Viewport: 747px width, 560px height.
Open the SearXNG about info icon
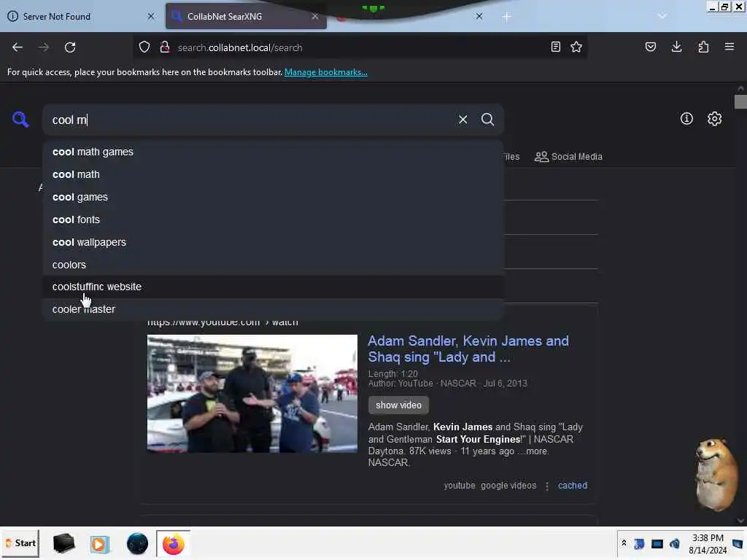[686, 119]
